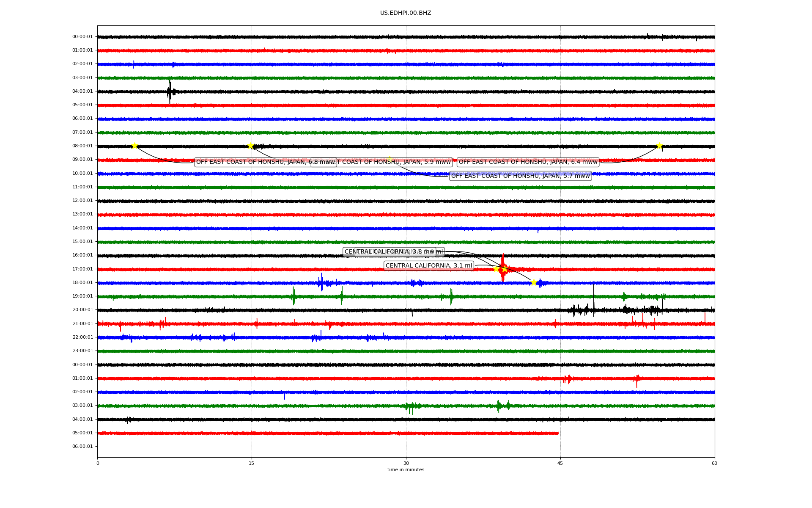
Task: Click the leftmost yellow star on 08:00 trace
Action: [134, 146]
